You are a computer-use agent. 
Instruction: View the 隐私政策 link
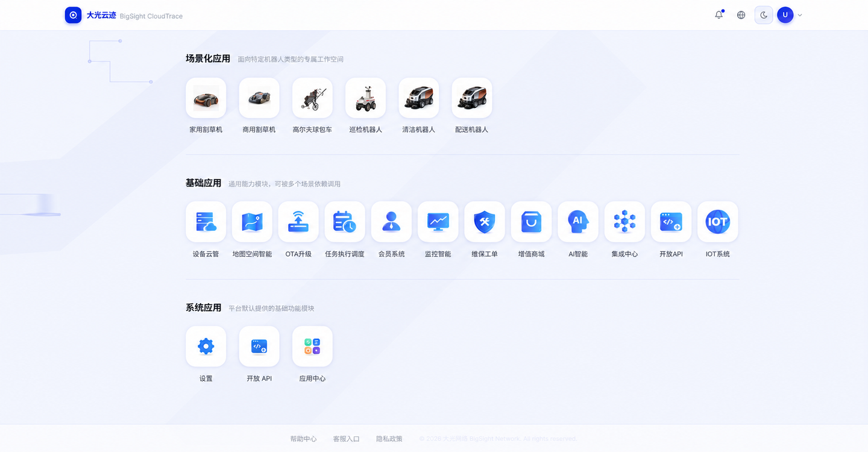pyautogui.click(x=389, y=439)
